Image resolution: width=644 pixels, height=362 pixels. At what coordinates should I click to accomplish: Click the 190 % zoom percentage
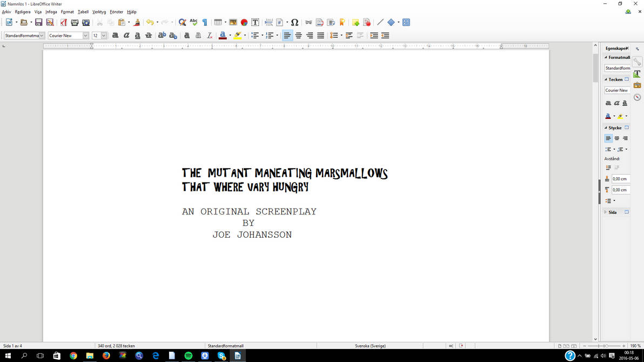tap(635, 346)
